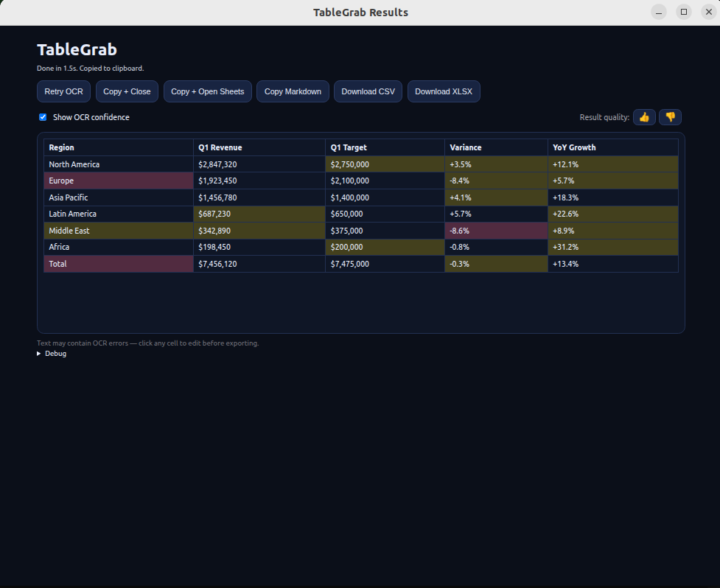Click the +31.2% YoY growth cell

[x=613, y=247]
